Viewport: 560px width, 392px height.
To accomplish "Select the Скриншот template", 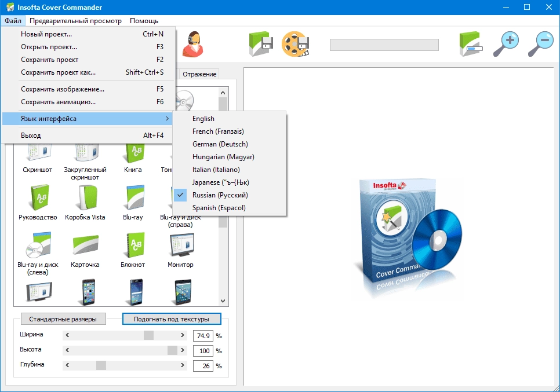I will (38, 159).
